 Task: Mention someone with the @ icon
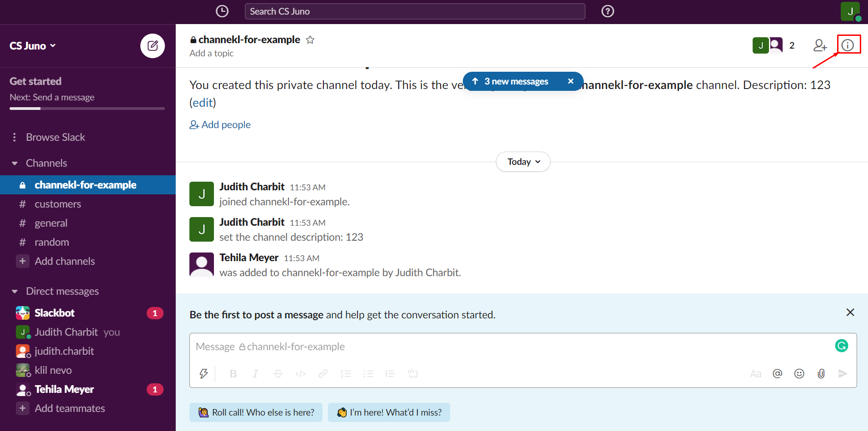coord(777,373)
